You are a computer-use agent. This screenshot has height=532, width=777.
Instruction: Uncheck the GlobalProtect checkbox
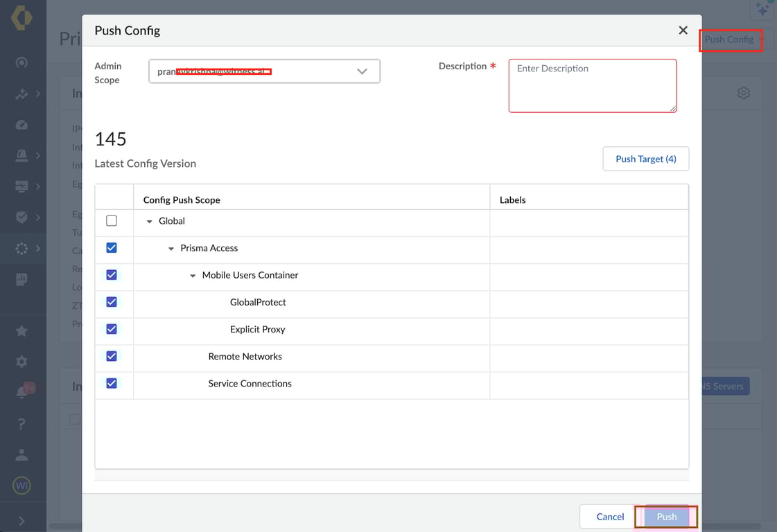coord(112,302)
